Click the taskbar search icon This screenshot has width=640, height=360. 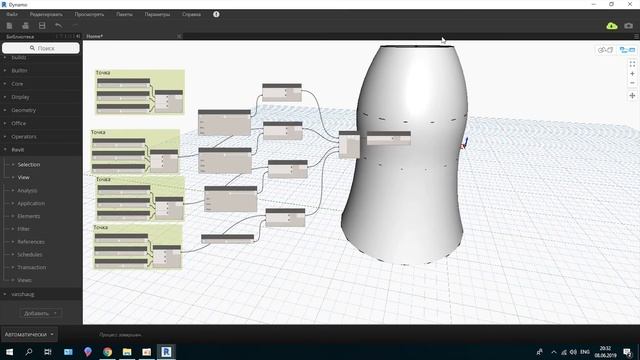click(x=29, y=352)
